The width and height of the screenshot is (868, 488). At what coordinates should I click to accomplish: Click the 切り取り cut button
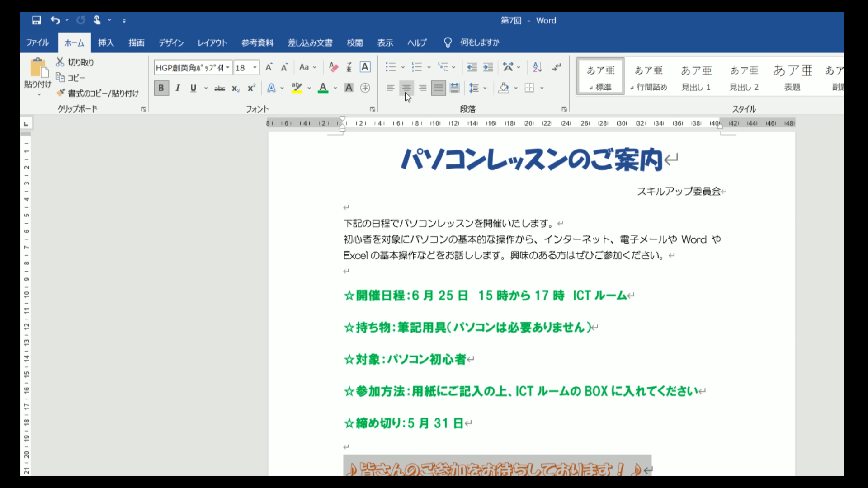[75, 62]
